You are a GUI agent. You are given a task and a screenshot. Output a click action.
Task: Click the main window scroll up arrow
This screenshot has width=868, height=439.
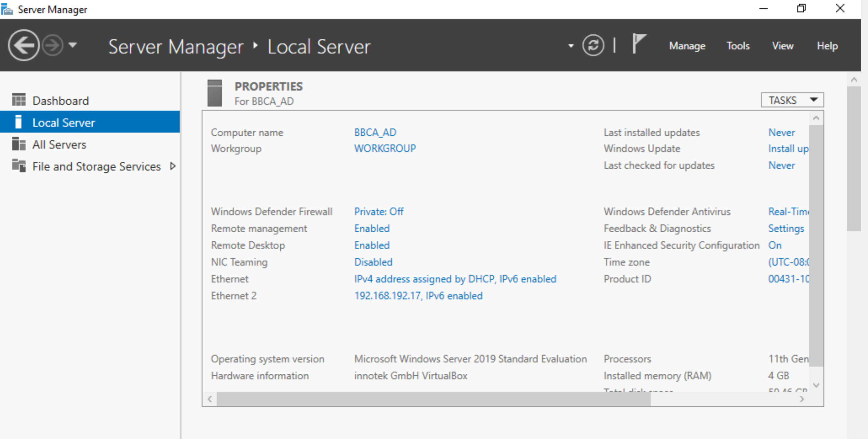pyautogui.click(x=854, y=80)
